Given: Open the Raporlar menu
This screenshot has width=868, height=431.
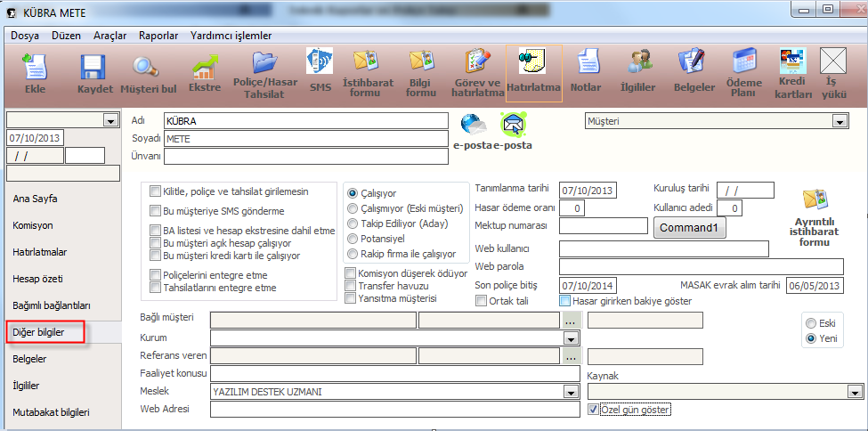Looking at the screenshot, I should point(158,36).
